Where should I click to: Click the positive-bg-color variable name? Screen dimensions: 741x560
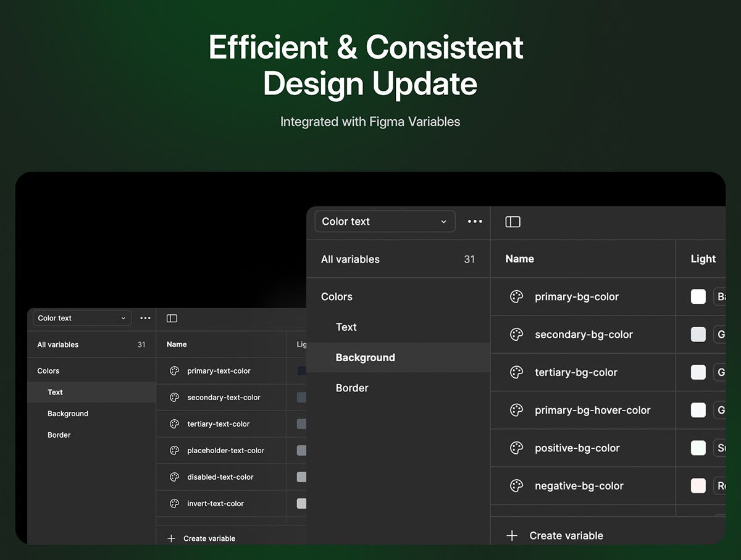(x=577, y=448)
